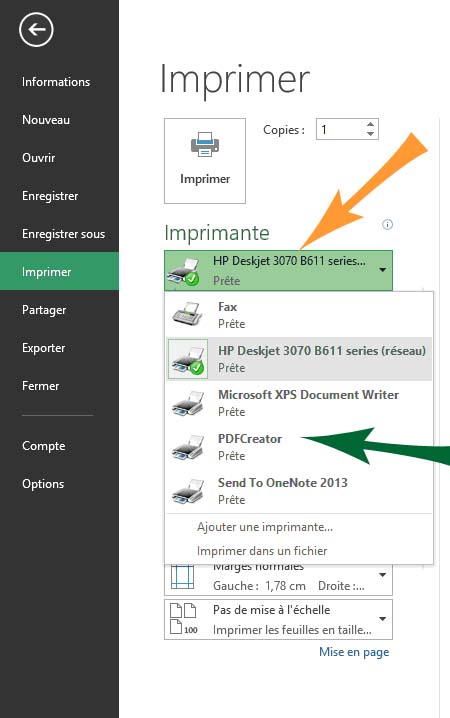Select the Microsoft XPS Document Writer name
450x718 pixels.
point(308,395)
